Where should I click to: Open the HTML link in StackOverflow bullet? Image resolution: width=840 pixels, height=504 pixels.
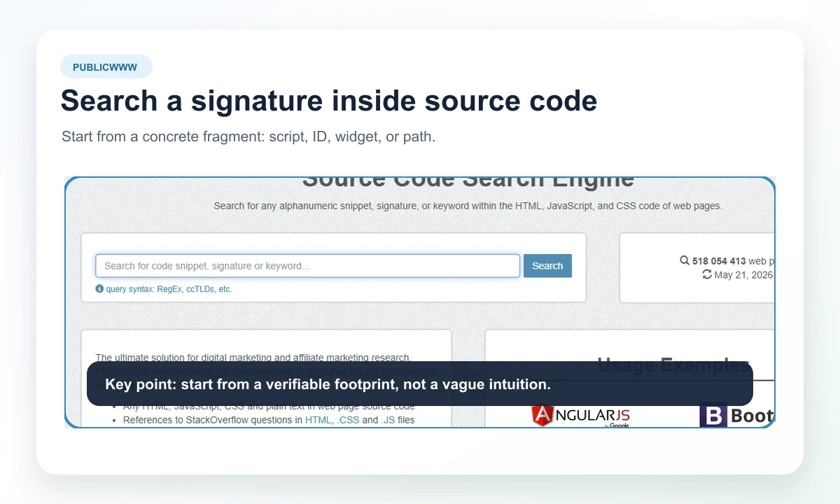[x=318, y=420]
